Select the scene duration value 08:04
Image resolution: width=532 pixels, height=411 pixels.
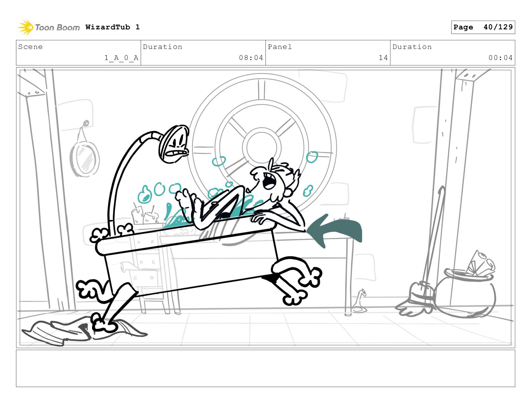coord(251,58)
